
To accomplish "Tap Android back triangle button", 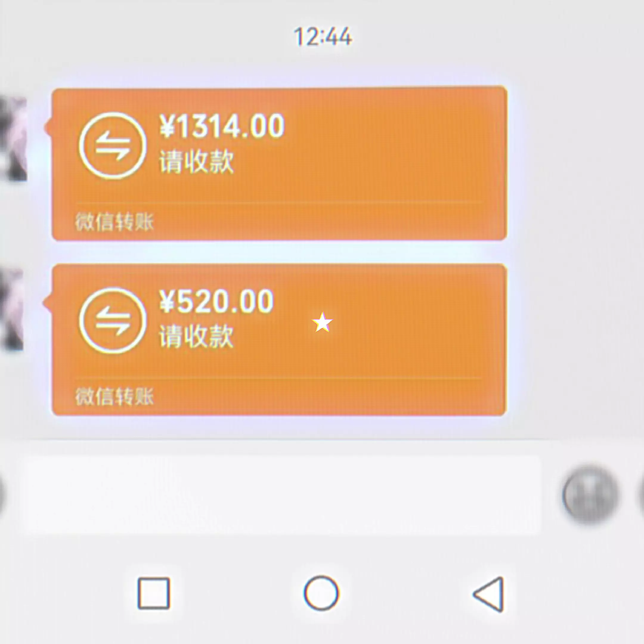I will click(488, 594).
